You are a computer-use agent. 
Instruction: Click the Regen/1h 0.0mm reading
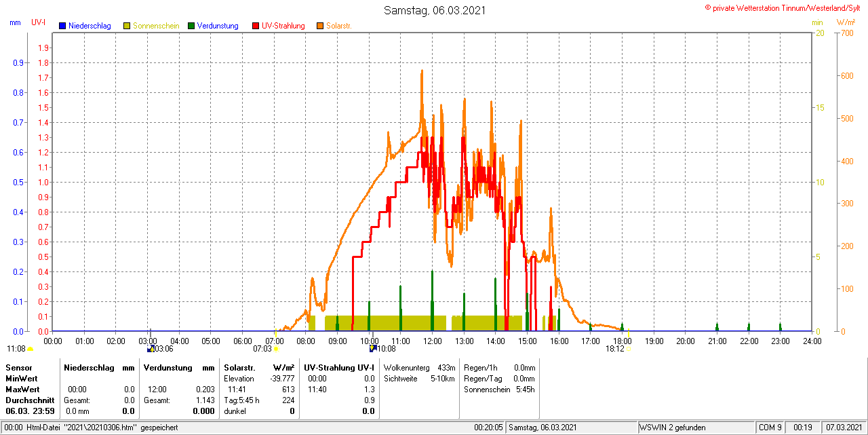pos(499,367)
